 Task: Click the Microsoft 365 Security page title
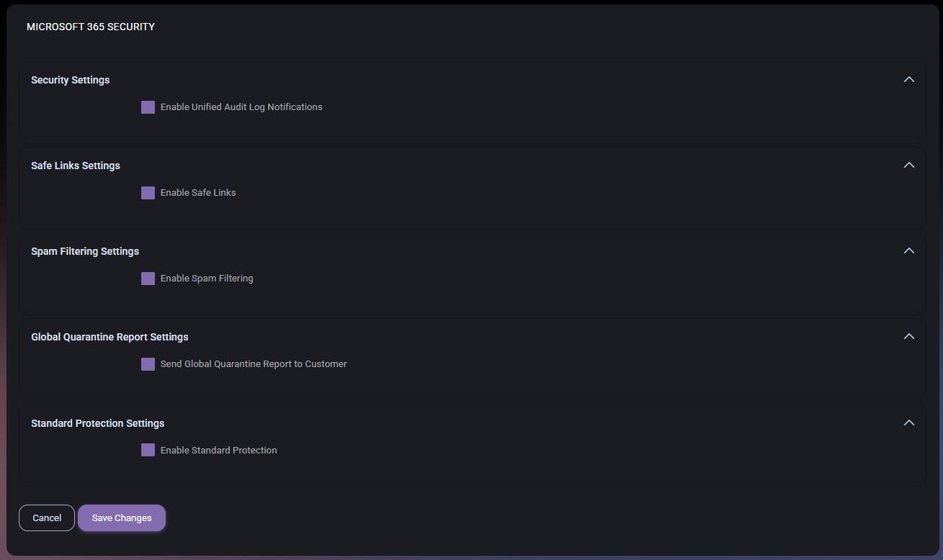(91, 27)
